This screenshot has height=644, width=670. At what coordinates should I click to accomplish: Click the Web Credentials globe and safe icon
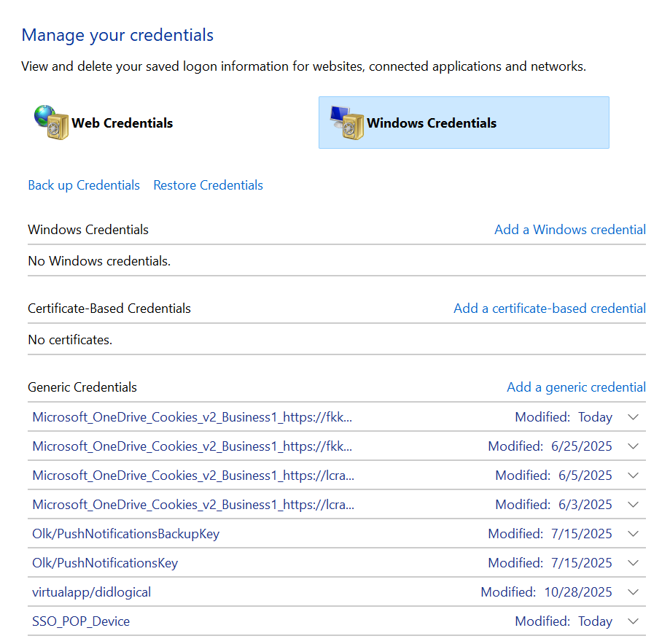pyautogui.click(x=51, y=123)
